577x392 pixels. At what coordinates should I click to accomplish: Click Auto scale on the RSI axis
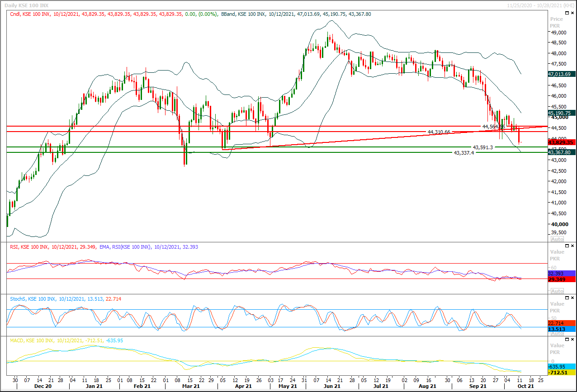click(x=557, y=291)
